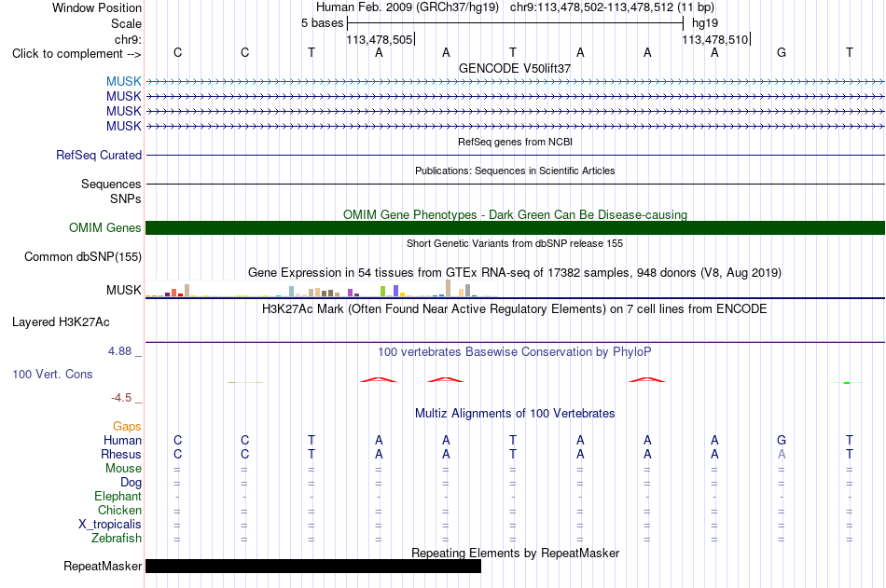Select the Human Feb. 2009 (GRCh37/hg19) text
Screen dimensions: 886x588
408,7
